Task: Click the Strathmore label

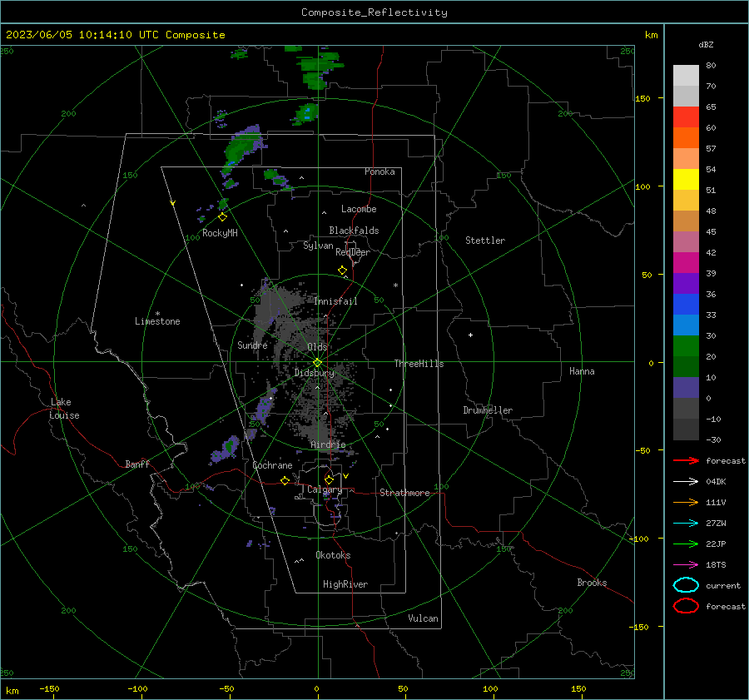Action: pos(404,493)
